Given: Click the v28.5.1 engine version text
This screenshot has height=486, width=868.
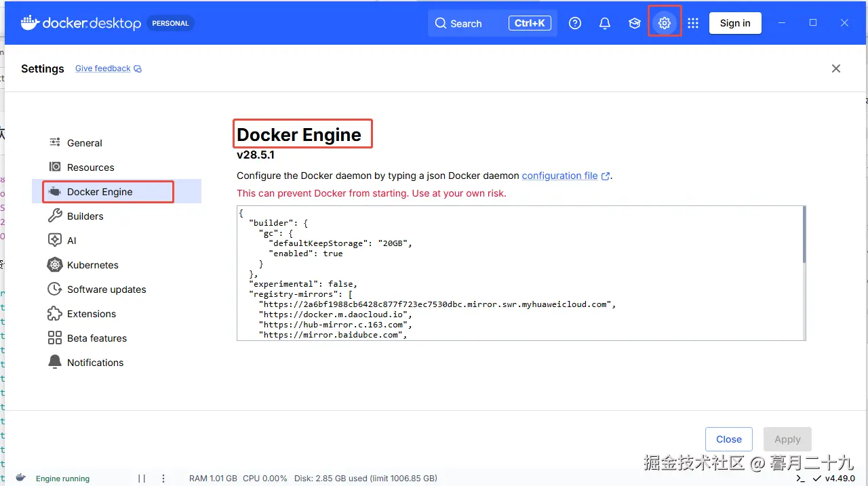Looking at the screenshot, I should pos(256,155).
